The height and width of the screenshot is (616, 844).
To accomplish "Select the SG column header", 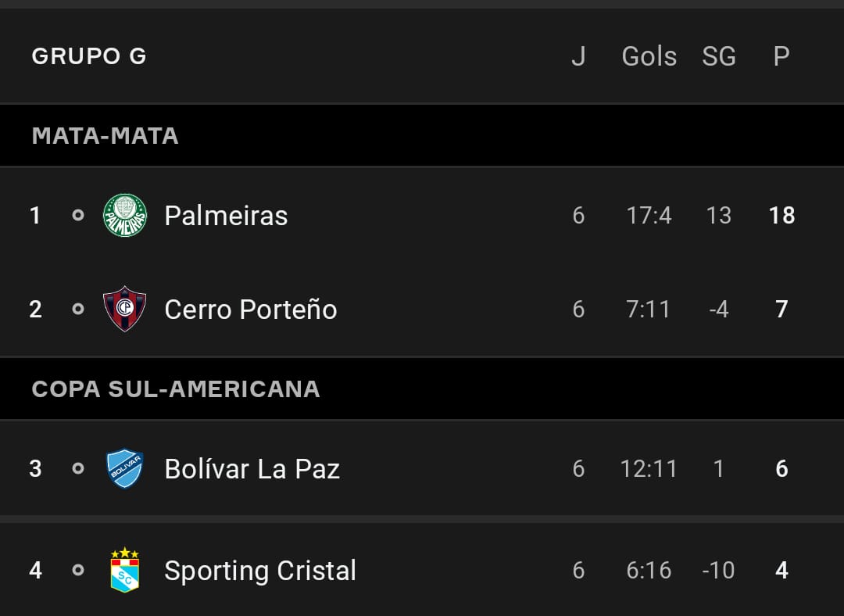I will (x=719, y=56).
